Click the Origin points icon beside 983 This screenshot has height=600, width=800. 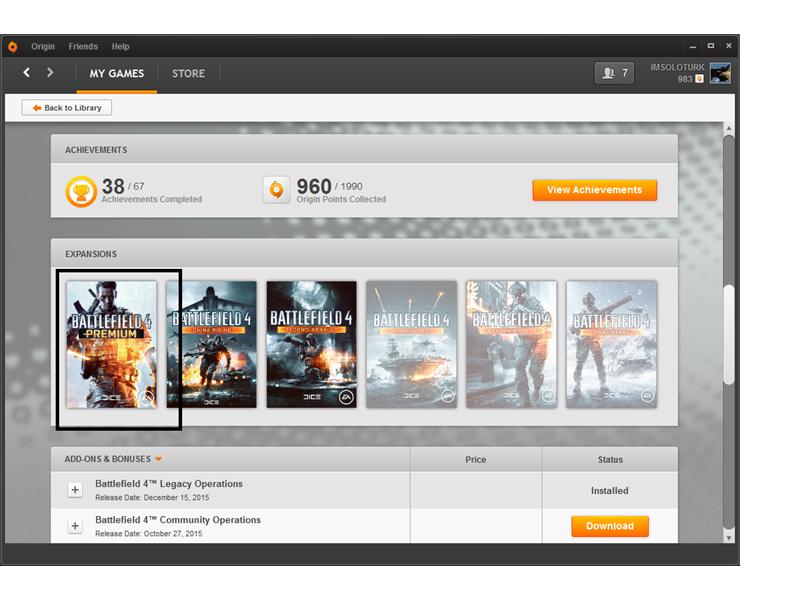pos(699,79)
